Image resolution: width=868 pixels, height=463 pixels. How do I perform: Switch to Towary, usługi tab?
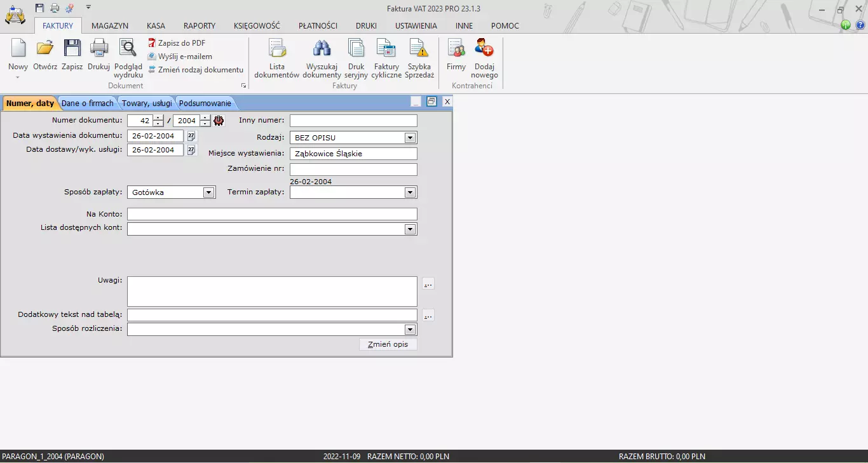(x=147, y=104)
